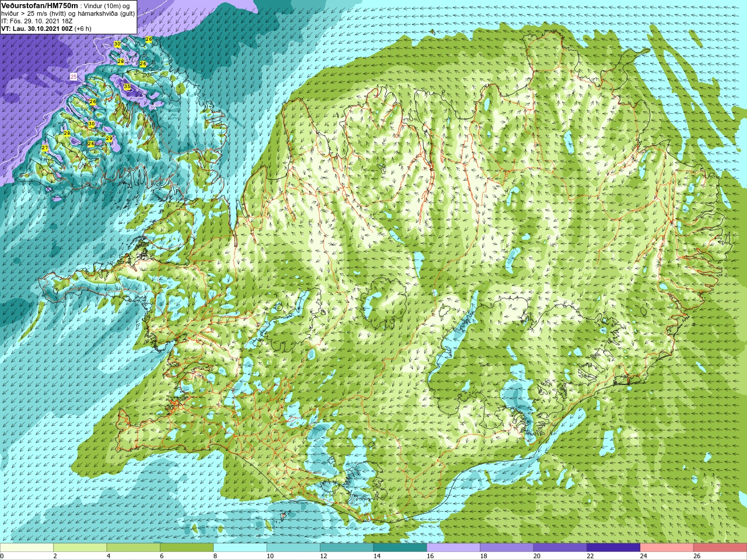Click the 18–20 m/s medium purple legend swatch
The image size is (747, 560).
point(507,548)
